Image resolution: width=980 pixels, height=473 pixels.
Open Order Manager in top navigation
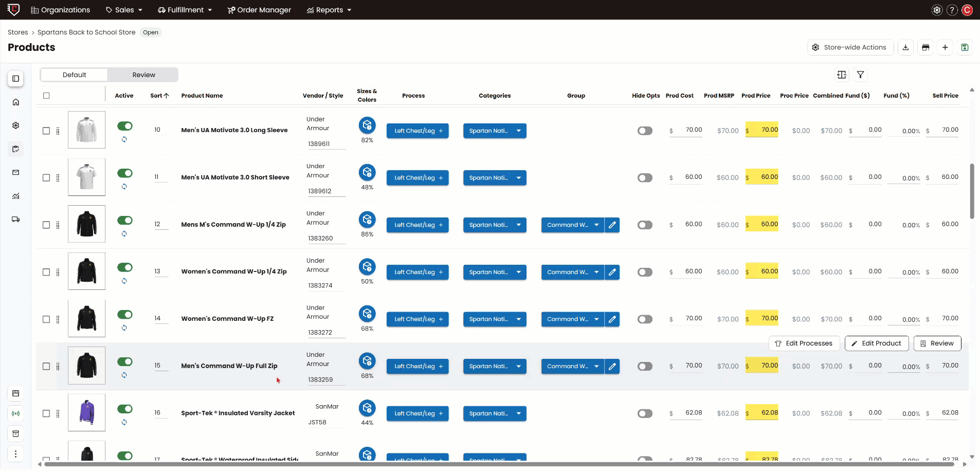tap(259, 10)
